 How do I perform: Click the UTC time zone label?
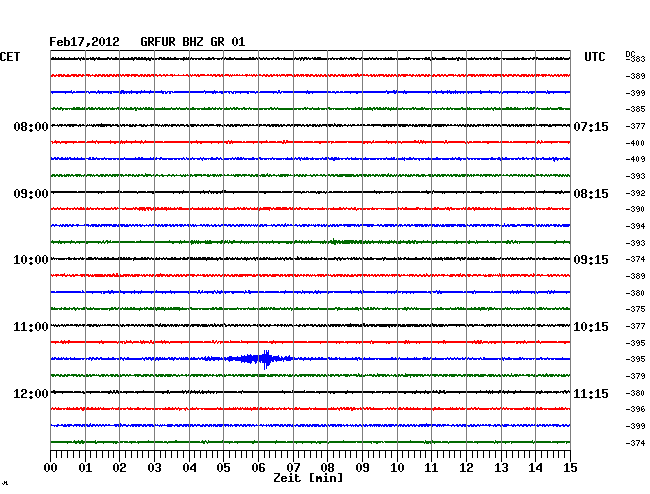594,57
